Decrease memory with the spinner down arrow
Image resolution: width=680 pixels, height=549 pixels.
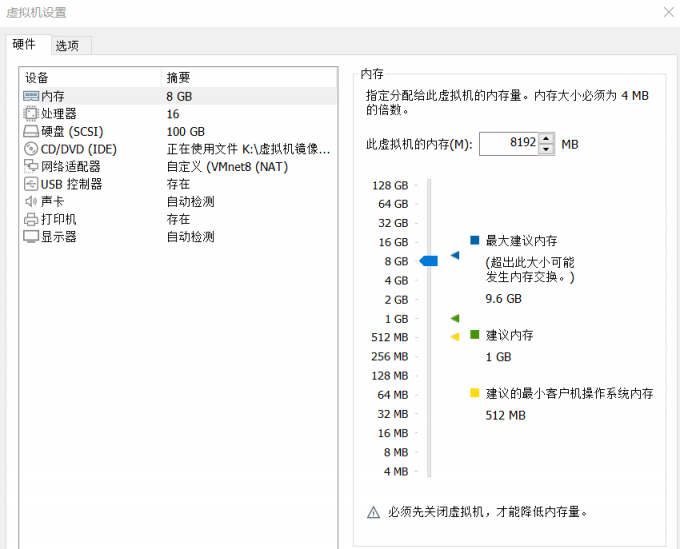tap(546, 149)
